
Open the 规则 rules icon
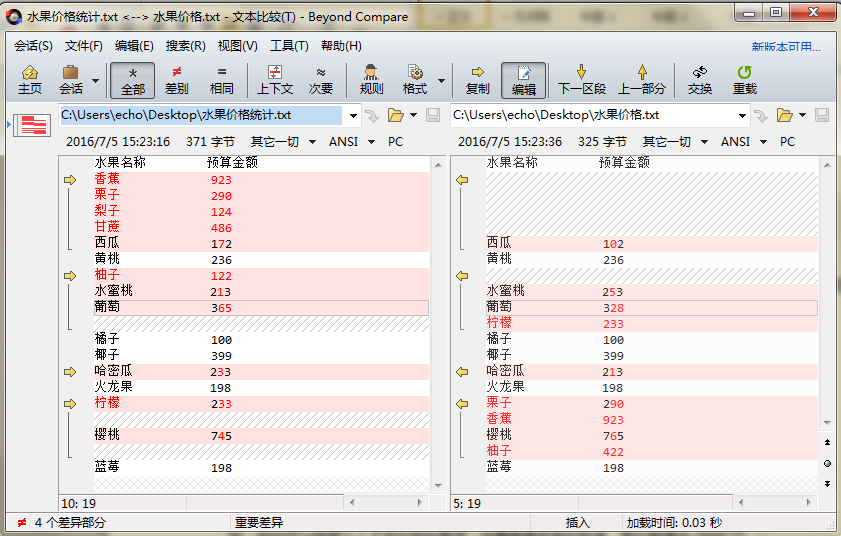[x=371, y=80]
